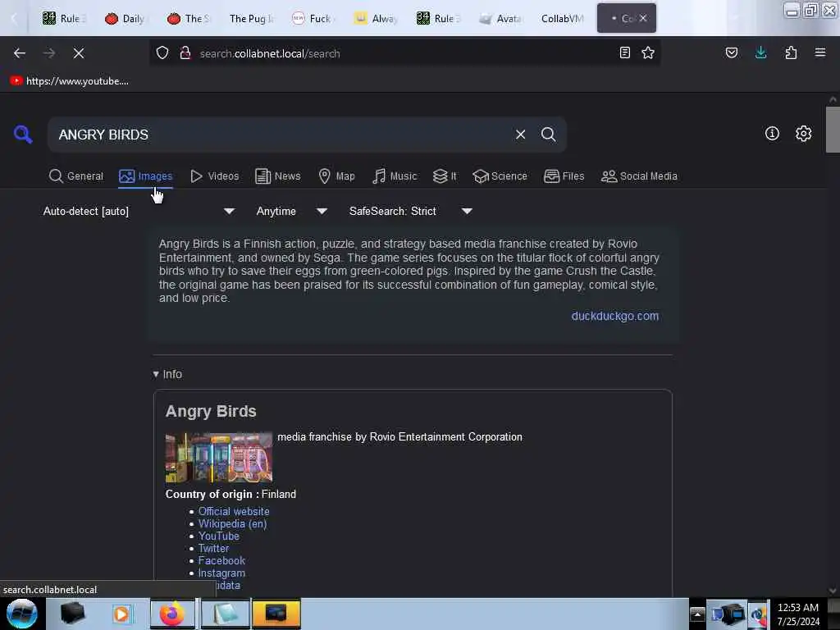The width and height of the screenshot is (840, 630).
Task: Open the yellow monitor taskbar app
Action: click(276, 614)
